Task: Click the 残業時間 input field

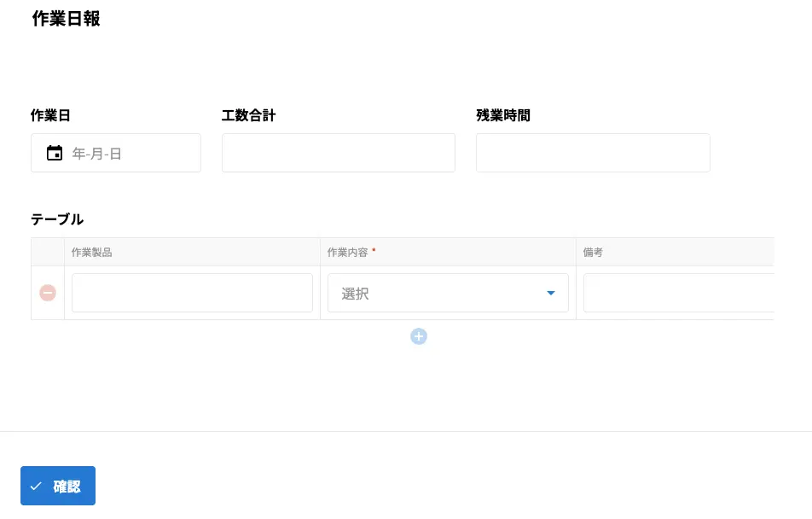Action: click(x=593, y=153)
